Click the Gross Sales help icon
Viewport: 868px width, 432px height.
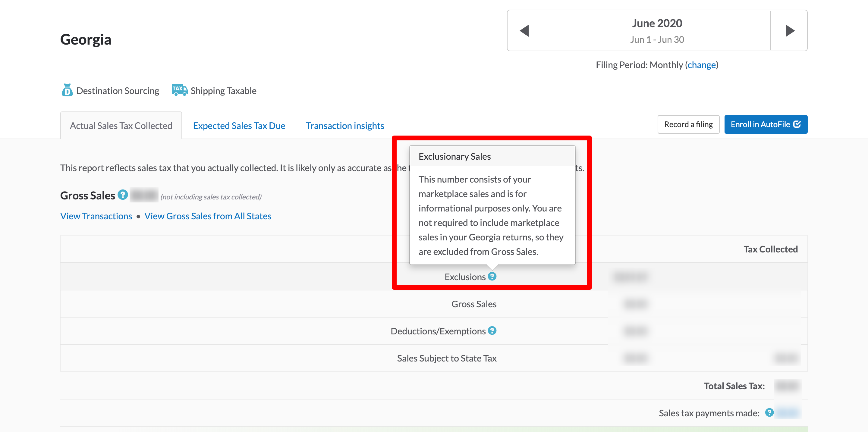point(122,194)
